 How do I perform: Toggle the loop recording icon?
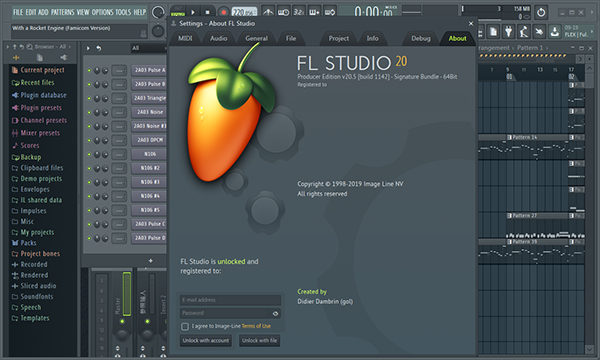(x=329, y=12)
